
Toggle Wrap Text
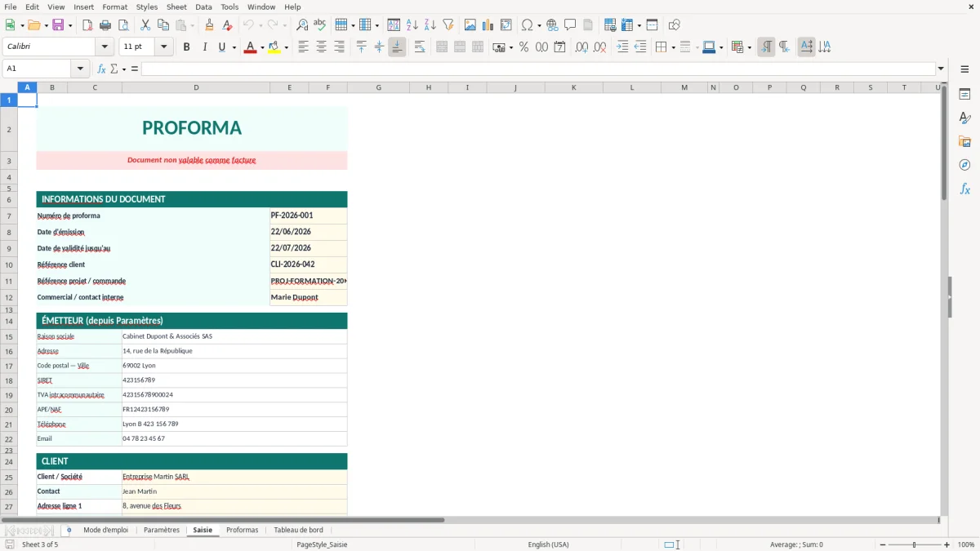(x=420, y=47)
